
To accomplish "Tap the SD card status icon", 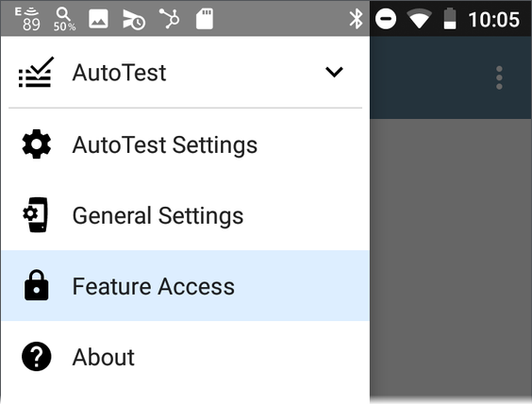I will [205, 19].
